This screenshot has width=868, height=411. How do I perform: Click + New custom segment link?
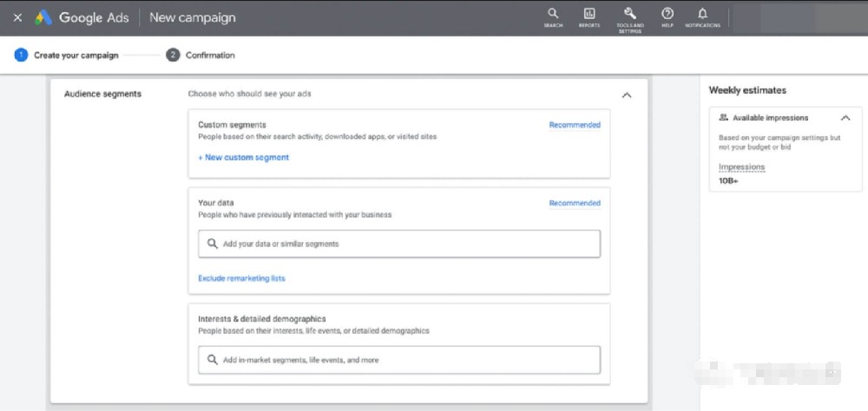coord(244,157)
